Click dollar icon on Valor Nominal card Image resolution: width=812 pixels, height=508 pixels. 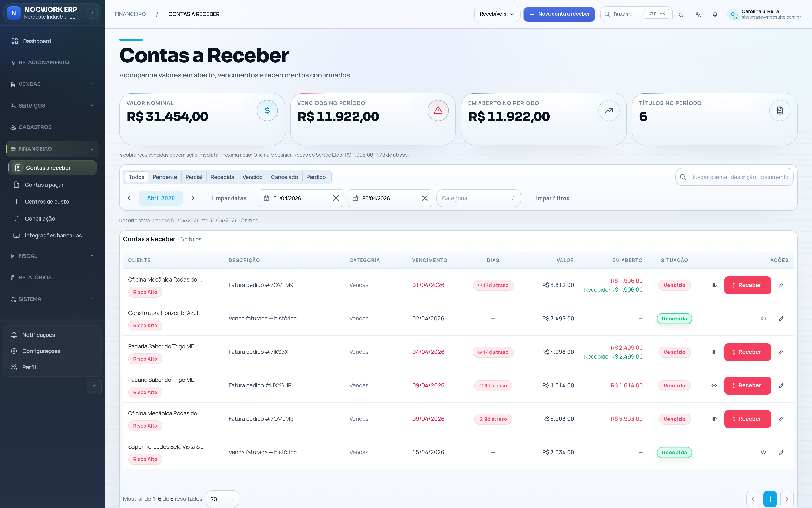267,110
